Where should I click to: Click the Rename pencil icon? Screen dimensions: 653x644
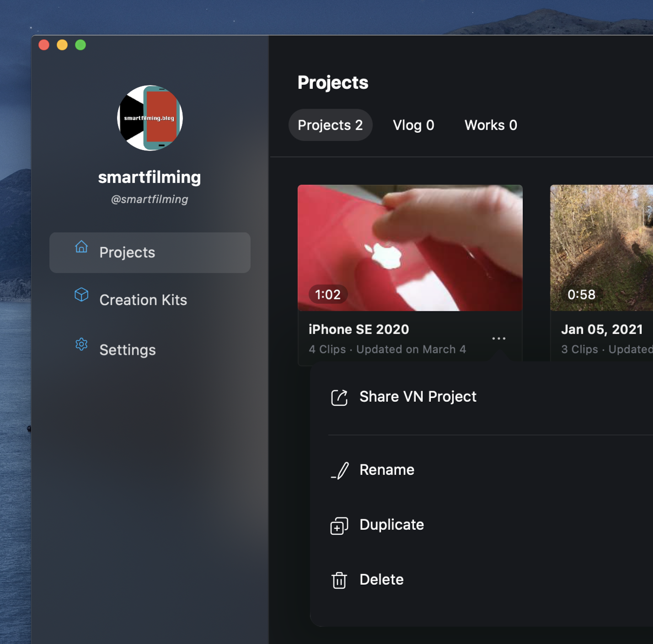340,471
